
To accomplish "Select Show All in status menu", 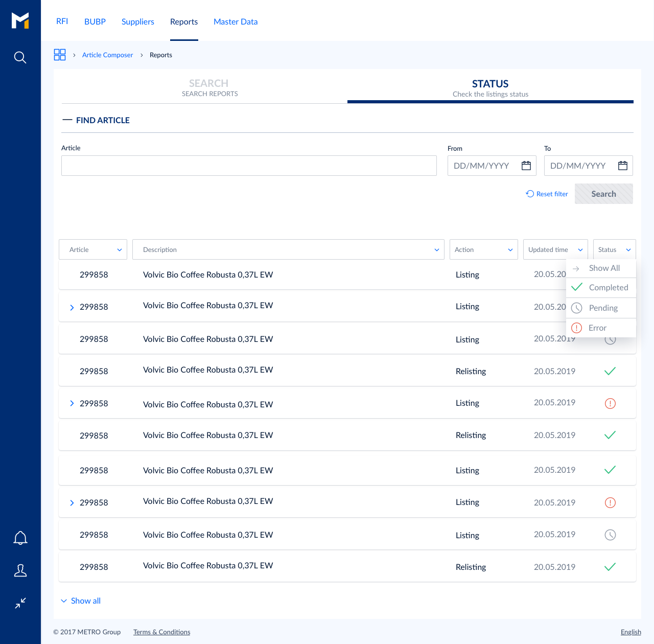I will 601,268.
